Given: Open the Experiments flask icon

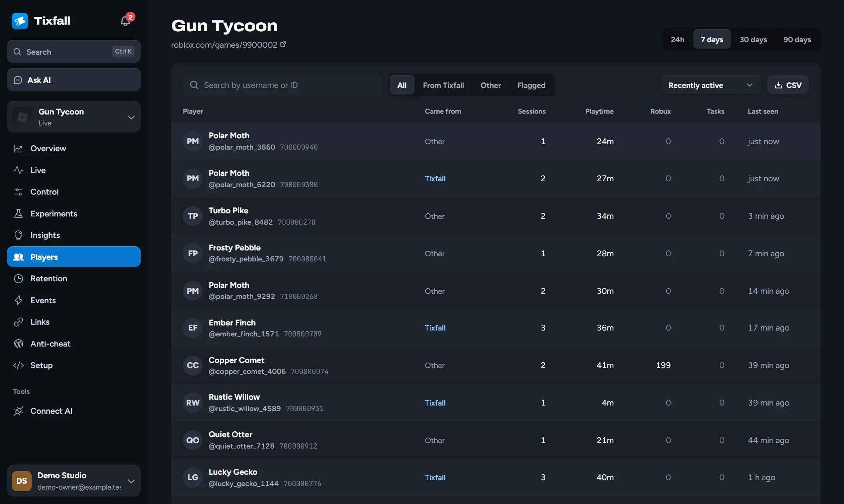Looking at the screenshot, I should click(x=18, y=213).
